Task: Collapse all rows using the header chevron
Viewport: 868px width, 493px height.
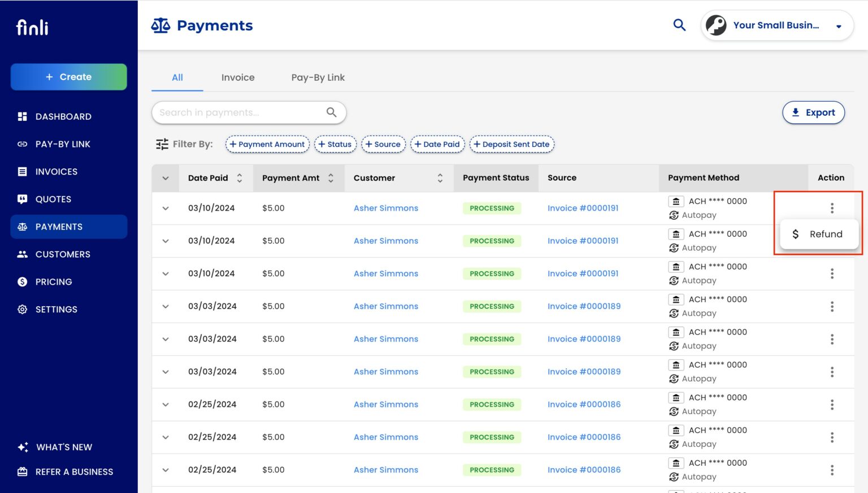Action: click(x=165, y=177)
